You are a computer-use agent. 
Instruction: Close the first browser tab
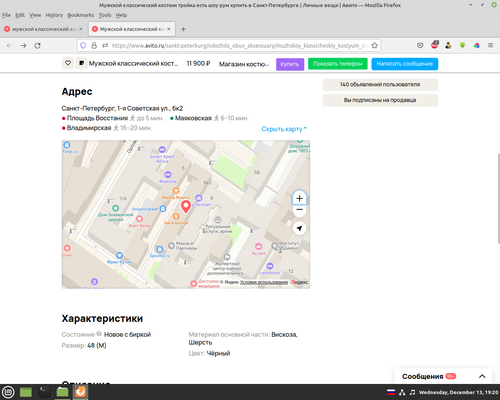pos(81,29)
